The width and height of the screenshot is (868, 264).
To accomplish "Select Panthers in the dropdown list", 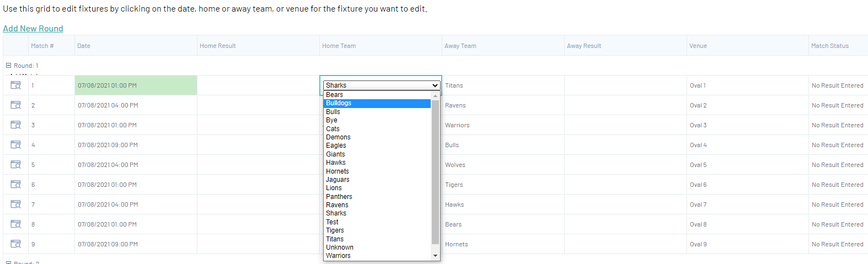I will (x=339, y=197).
